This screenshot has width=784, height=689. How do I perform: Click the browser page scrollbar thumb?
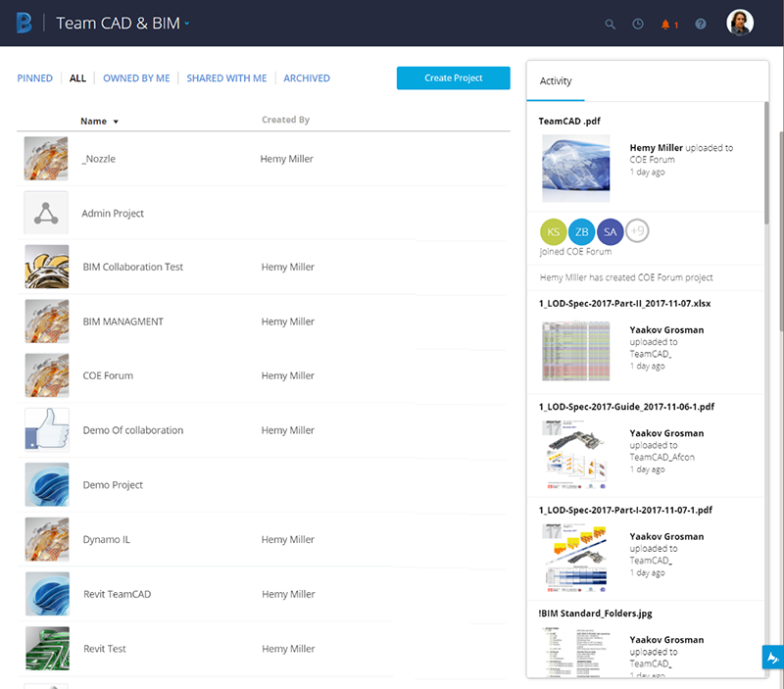pyautogui.click(x=781, y=230)
